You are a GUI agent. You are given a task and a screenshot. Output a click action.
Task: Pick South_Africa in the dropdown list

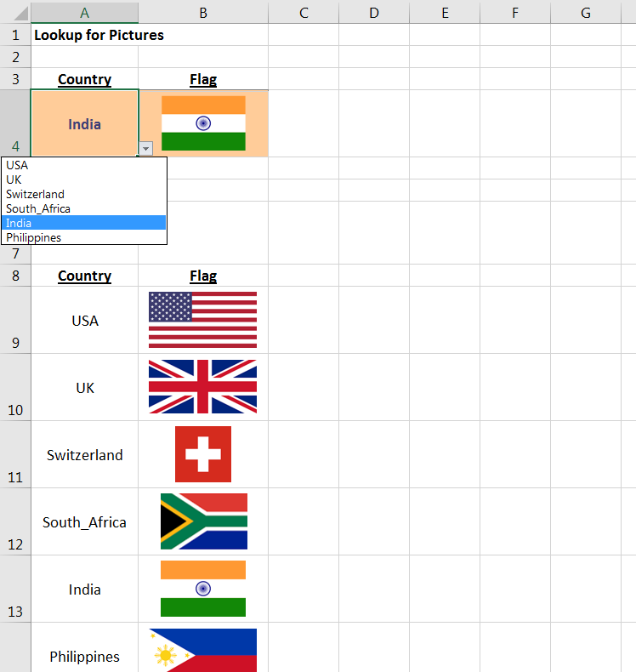click(x=83, y=208)
